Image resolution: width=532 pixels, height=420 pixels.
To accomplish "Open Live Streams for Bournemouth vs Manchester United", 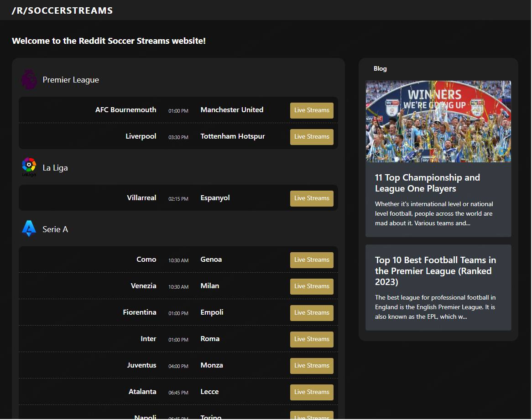I will tap(312, 110).
